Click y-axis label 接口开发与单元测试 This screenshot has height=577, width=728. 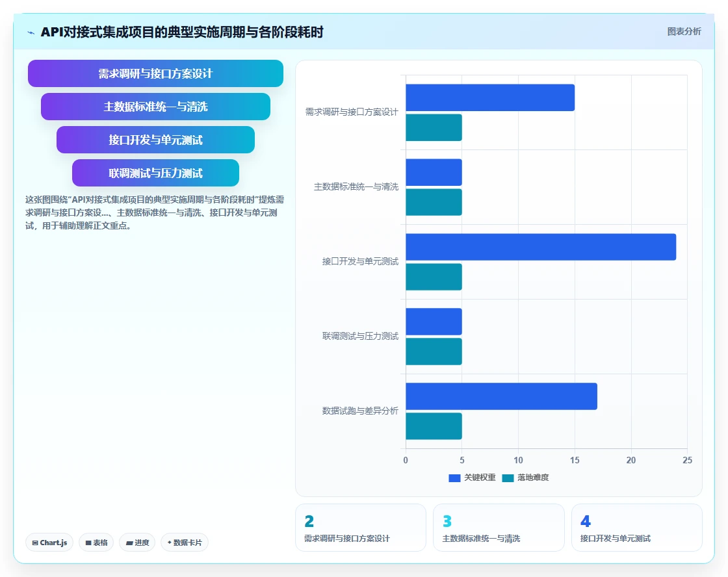tap(360, 262)
